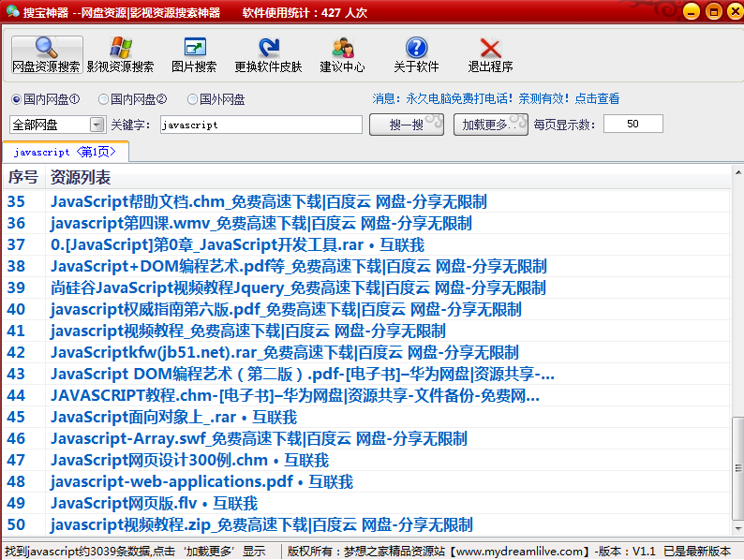Open result 37 第0章_JavaScript开发工具.rar
744x560 pixels.
237,244
